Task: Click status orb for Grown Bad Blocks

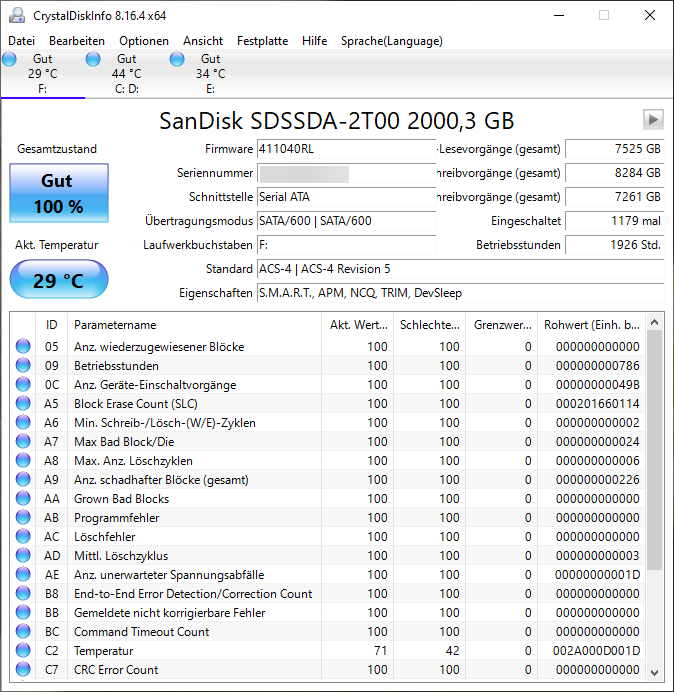Action: 23,498
